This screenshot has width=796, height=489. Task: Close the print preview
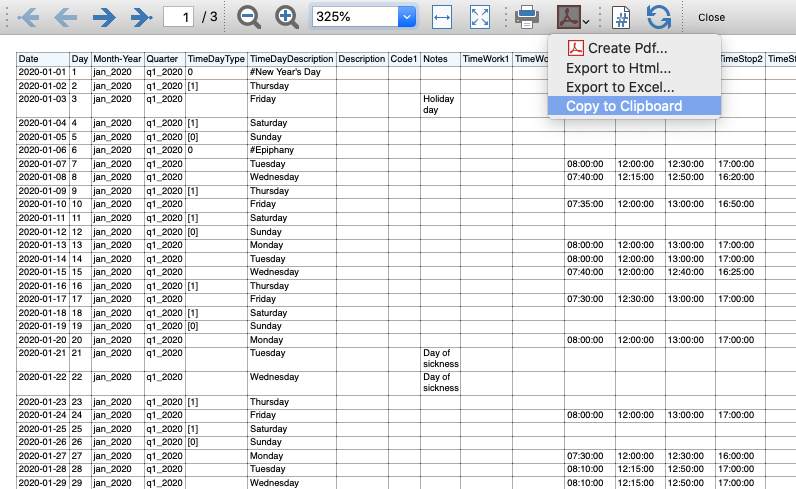tap(711, 17)
